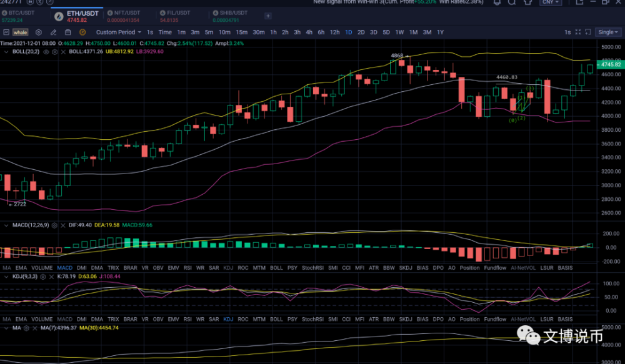Open BOLL indicator settings gear
This screenshot has width=625, height=364.
click(x=54, y=52)
